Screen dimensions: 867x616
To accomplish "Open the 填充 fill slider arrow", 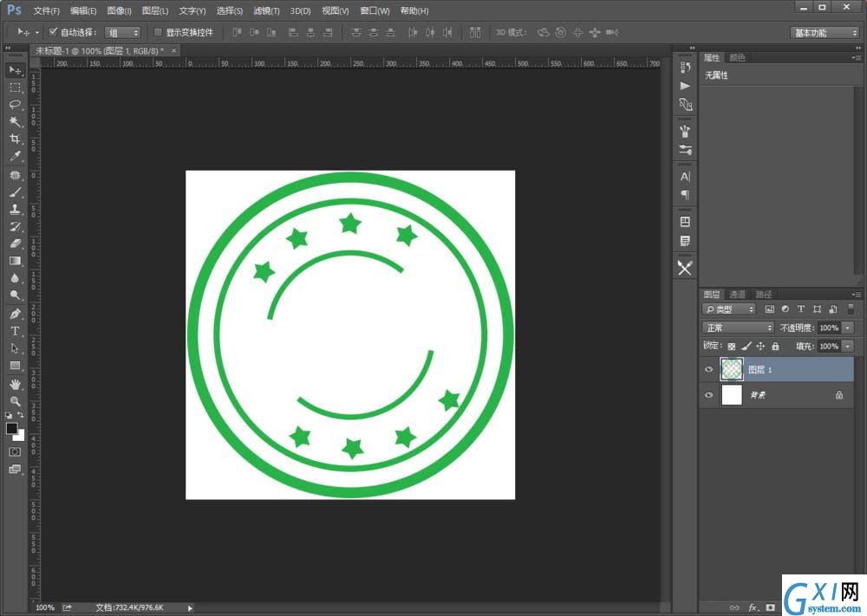I will [848, 347].
